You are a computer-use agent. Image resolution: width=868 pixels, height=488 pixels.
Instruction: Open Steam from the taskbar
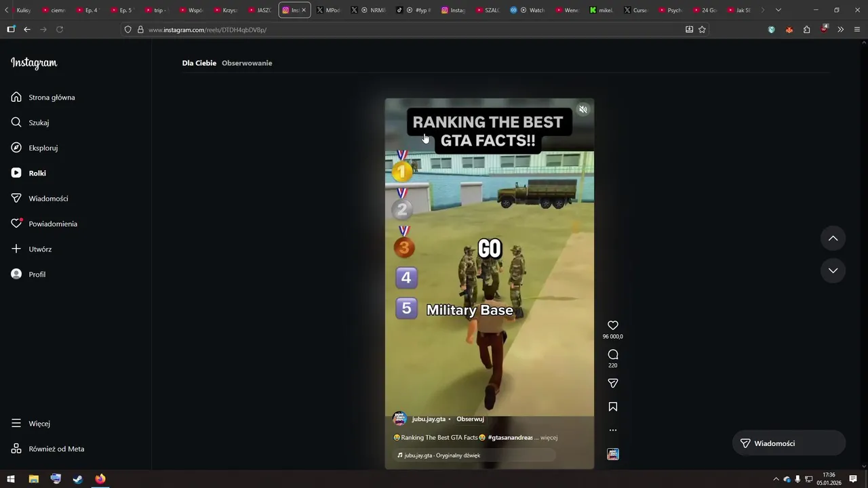pos(78,479)
